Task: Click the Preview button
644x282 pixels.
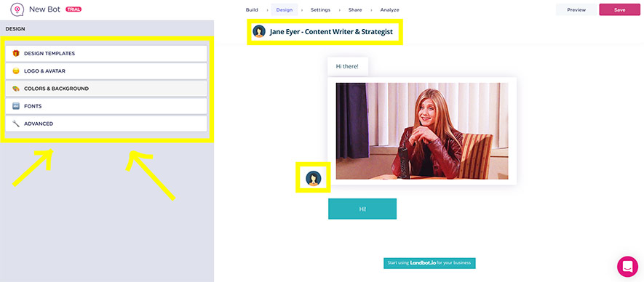Action: point(576,10)
